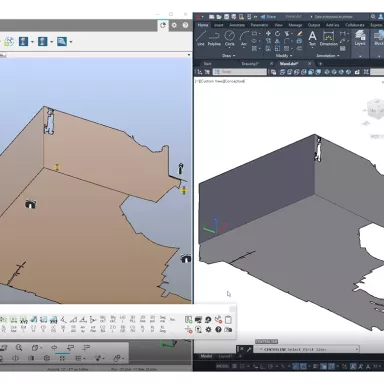Click the zoom magnifier icon in left bottom toolbar

[19, 348]
